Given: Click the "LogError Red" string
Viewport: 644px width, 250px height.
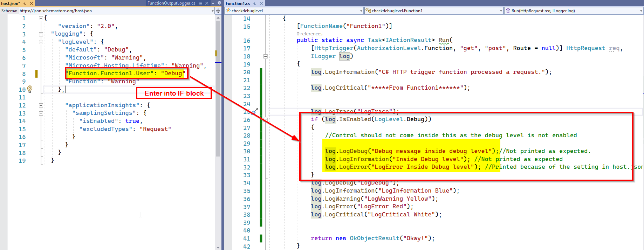Looking at the screenshot, I should point(382,207).
